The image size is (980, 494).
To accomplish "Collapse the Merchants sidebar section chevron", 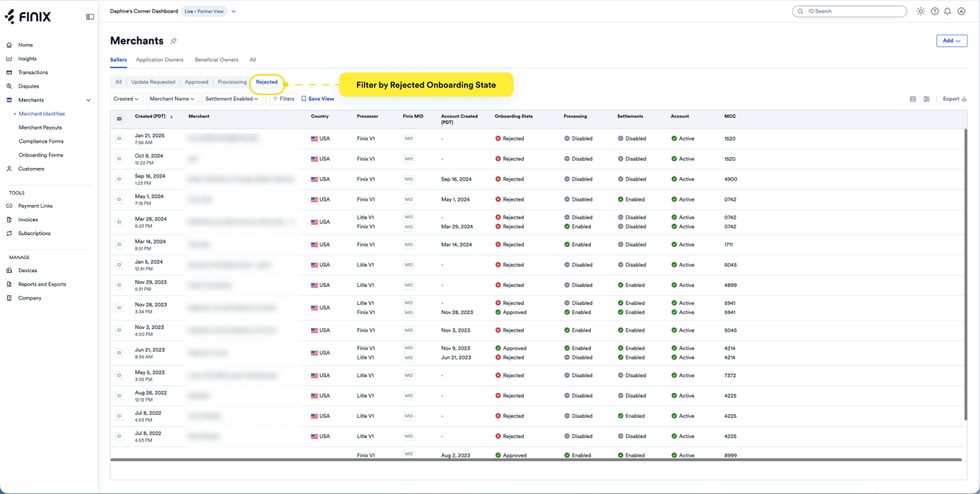I will [88, 100].
